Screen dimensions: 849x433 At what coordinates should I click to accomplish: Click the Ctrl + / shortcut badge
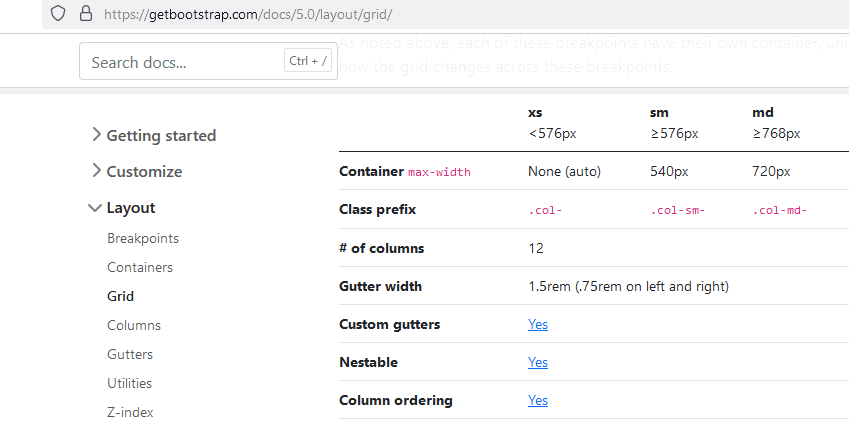click(307, 62)
